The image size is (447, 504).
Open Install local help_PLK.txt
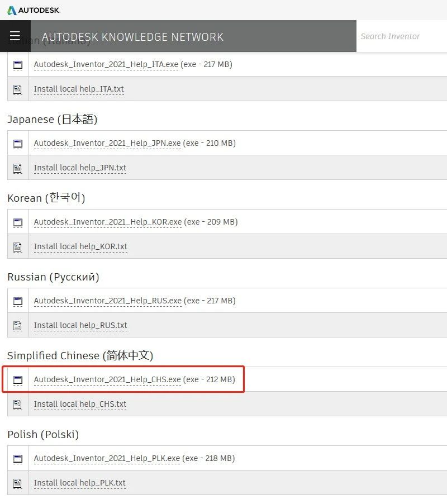80,483
